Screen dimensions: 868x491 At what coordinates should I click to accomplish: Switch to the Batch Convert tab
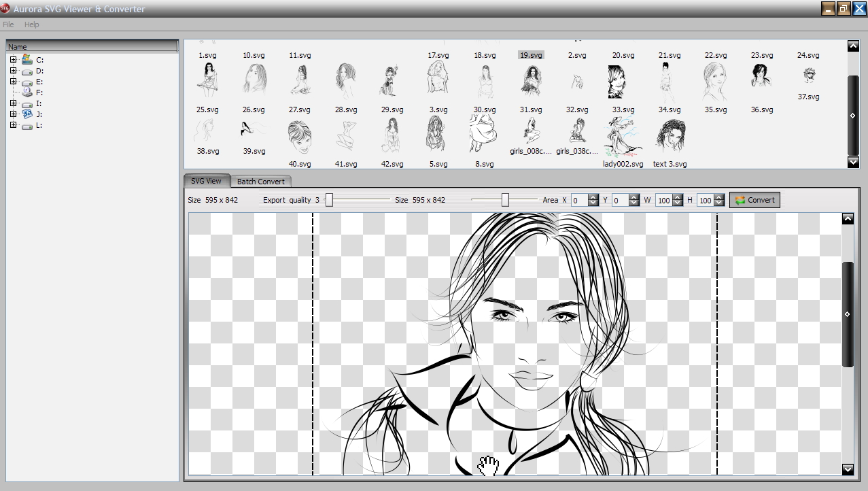[261, 182]
